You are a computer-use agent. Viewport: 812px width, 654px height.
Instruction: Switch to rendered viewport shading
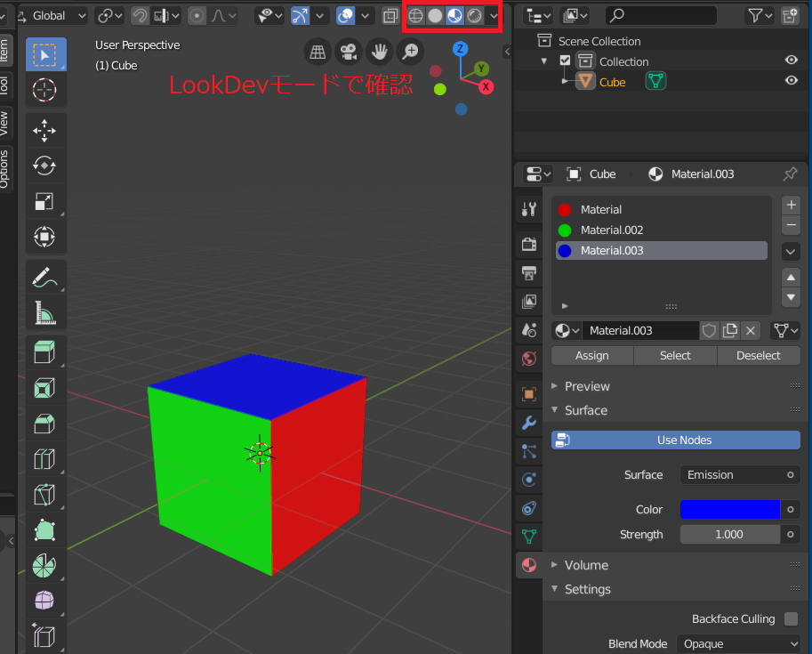pyautogui.click(x=474, y=16)
